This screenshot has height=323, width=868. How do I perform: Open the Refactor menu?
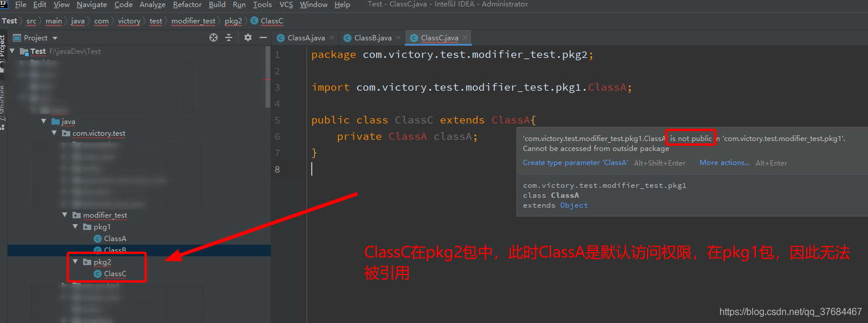pyautogui.click(x=188, y=5)
